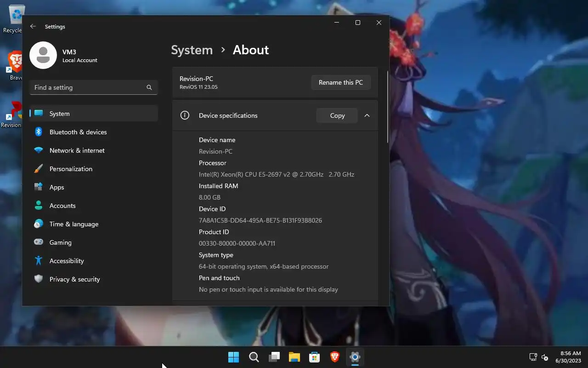Click the 64-bit operating system text
Screen dimensions: 588x368
coord(264,266)
